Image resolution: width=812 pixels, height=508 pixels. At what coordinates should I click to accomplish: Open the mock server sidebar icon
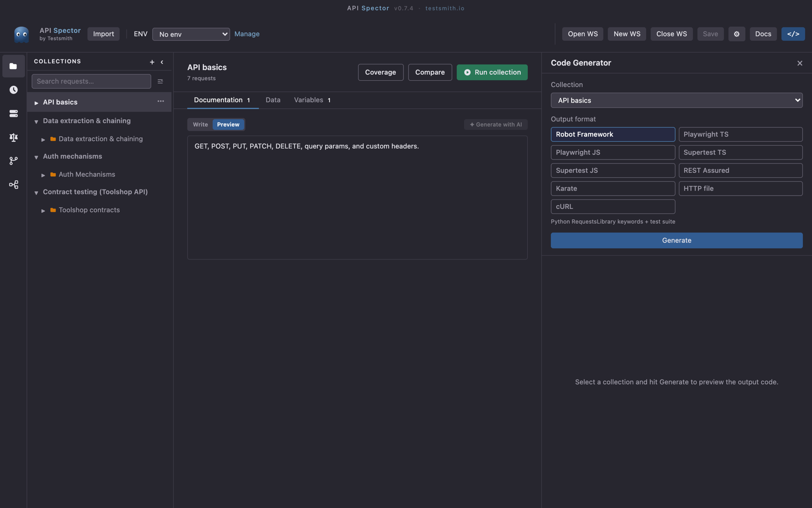tap(13, 114)
